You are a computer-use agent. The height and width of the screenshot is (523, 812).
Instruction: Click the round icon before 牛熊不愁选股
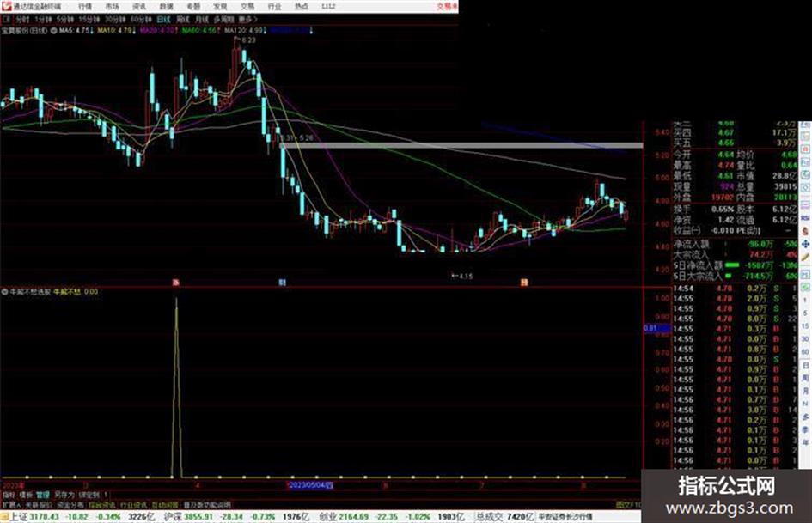pyautogui.click(x=4, y=292)
